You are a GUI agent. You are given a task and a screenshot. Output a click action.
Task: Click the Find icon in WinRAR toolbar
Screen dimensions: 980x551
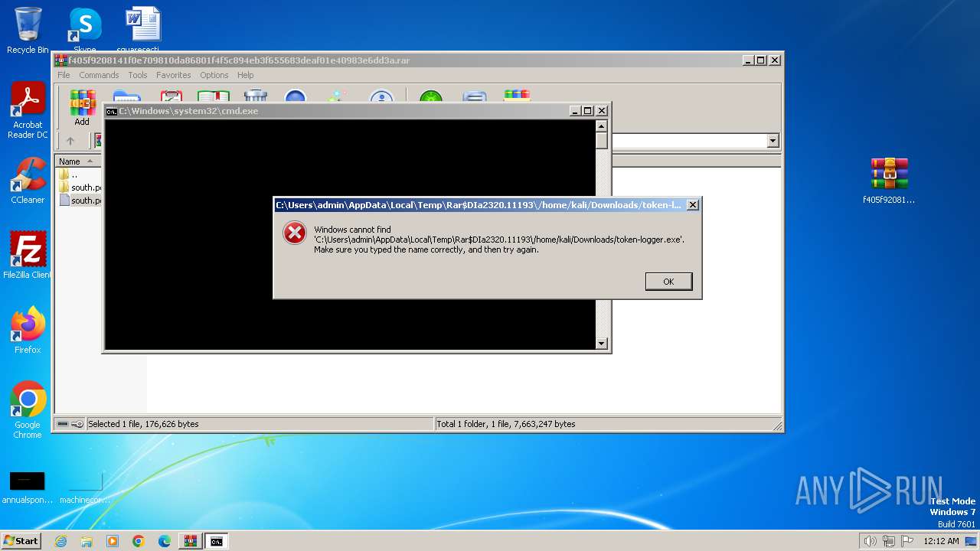[296, 96]
